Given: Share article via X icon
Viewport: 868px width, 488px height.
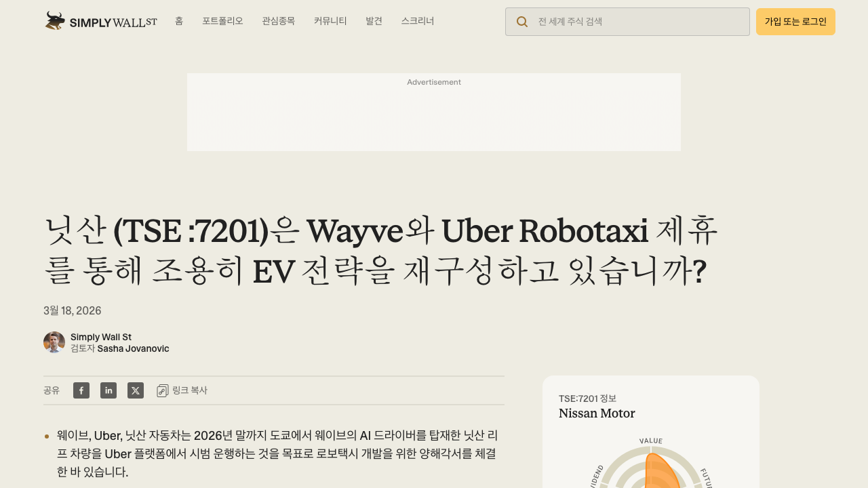Looking at the screenshot, I should [136, 390].
